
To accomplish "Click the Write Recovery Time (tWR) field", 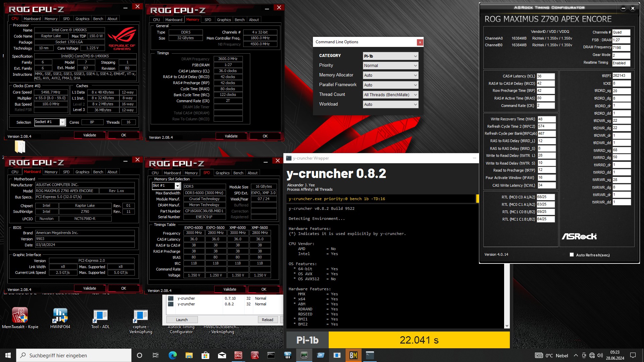I will coord(546,119).
